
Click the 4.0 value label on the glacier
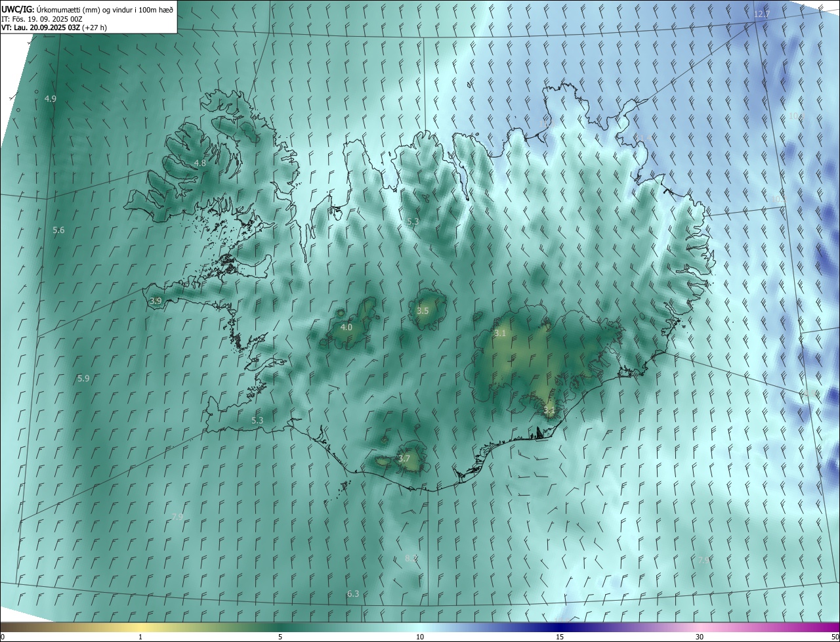(x=346, y=327)
